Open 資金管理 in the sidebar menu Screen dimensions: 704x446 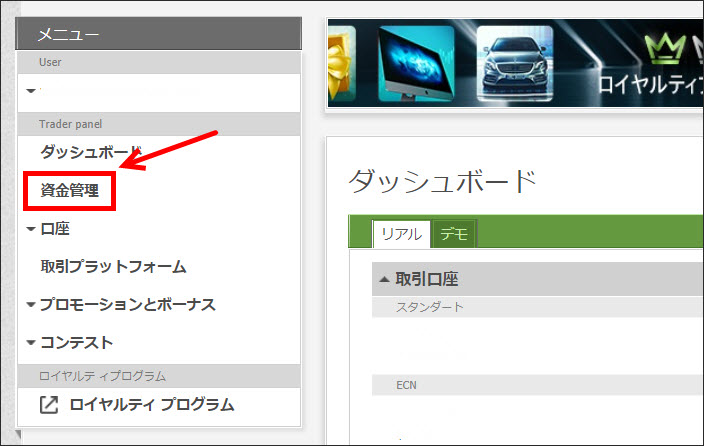70,190
